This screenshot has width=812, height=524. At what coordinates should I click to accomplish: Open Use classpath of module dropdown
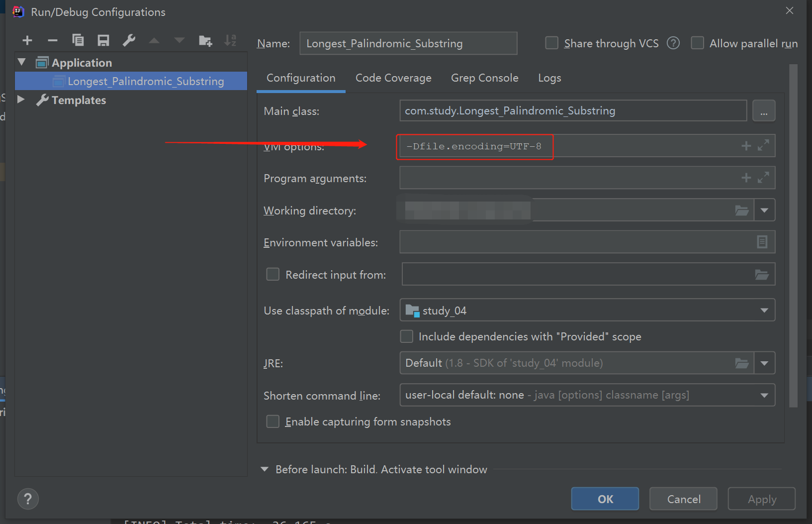tap(764, 311)
